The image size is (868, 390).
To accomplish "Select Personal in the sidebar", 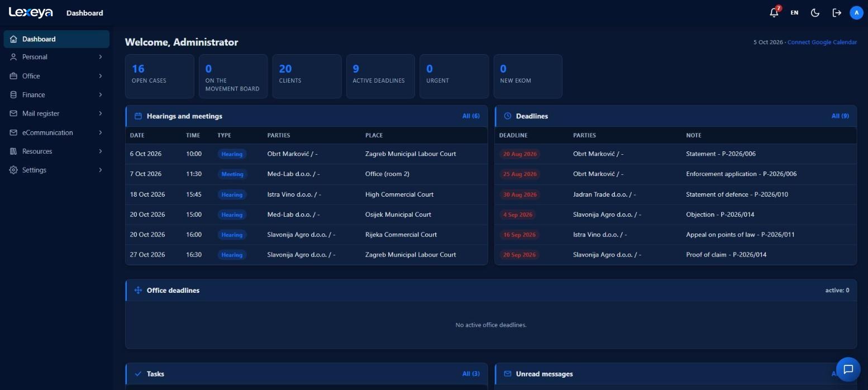I will (x=56, y=57).
